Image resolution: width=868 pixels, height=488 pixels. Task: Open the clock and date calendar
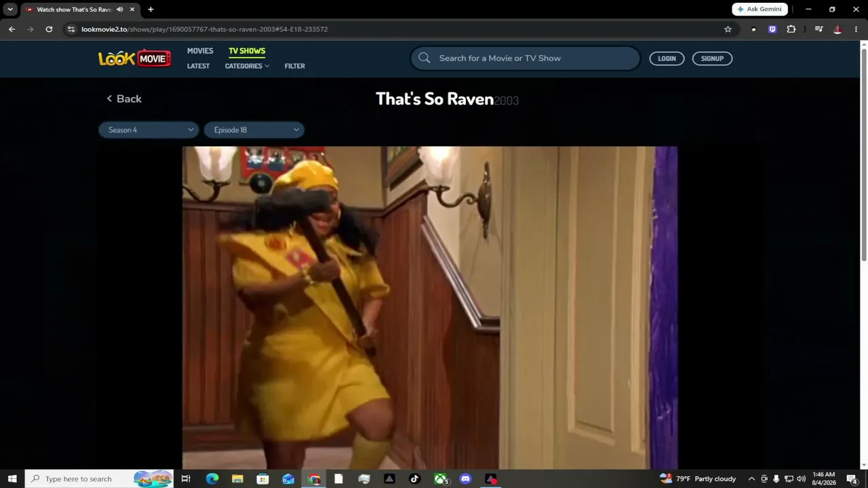(x=823, y=479)
